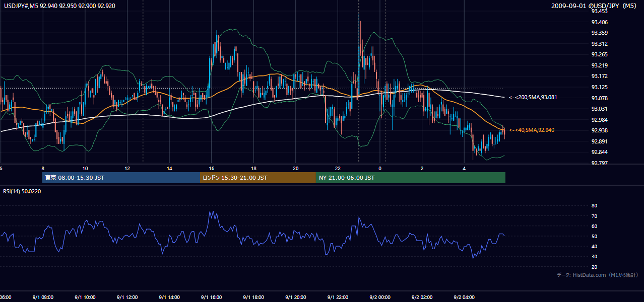The image size is (644, 302).
Task: Select the 9/1 10:00 date axis label
Action: (85, 297)
